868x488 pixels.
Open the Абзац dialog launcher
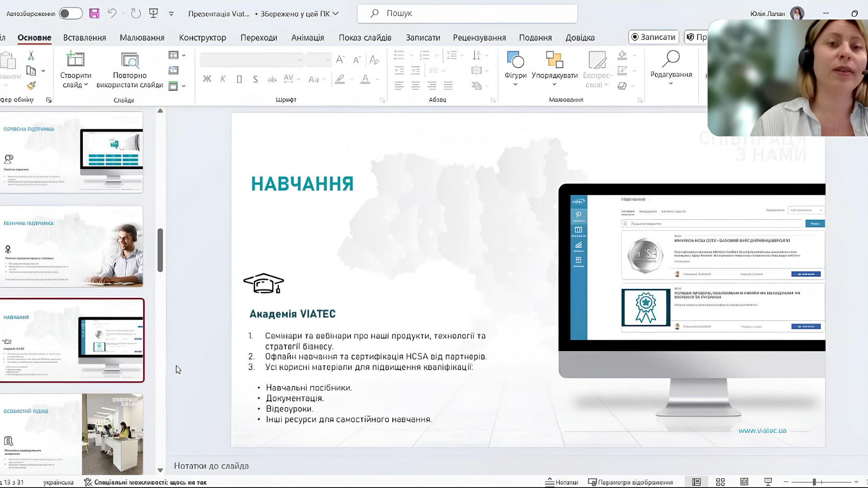(493, 100)
